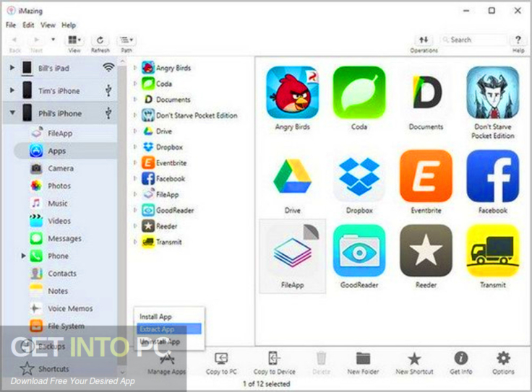Open the Options gear icon
532x392 pixels.
[x=503, y=358]
